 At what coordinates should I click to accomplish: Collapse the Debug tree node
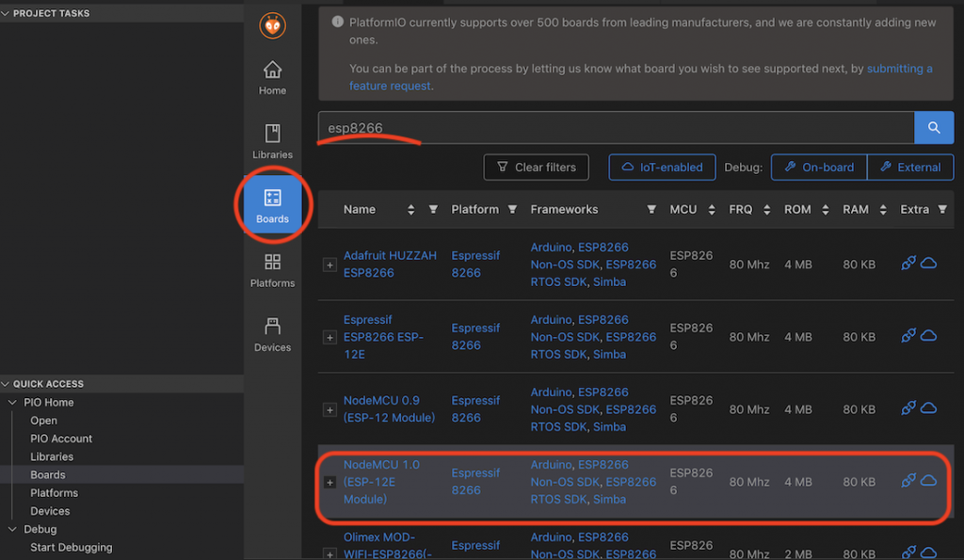click(x=12, y=529)
